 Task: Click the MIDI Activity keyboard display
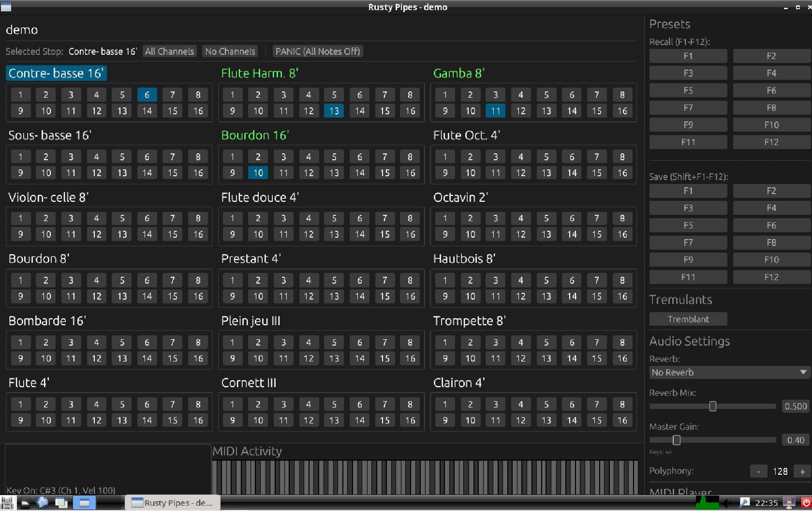(425, 477)
